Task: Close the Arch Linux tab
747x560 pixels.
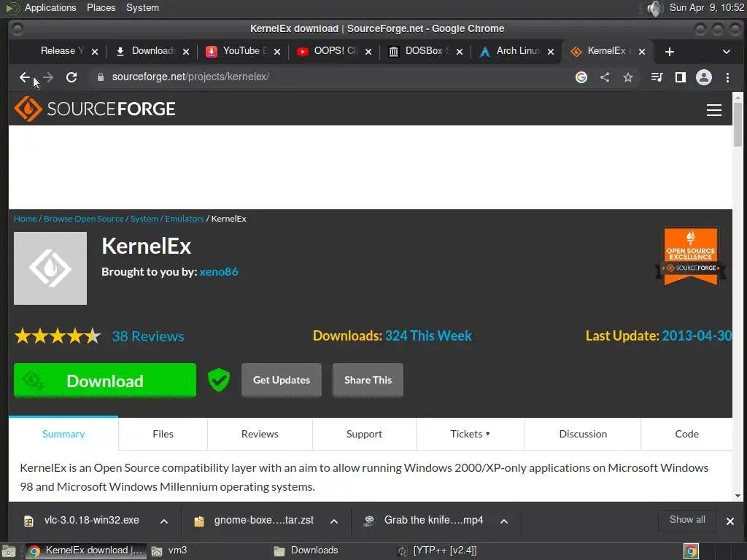Action: [551, 52]
